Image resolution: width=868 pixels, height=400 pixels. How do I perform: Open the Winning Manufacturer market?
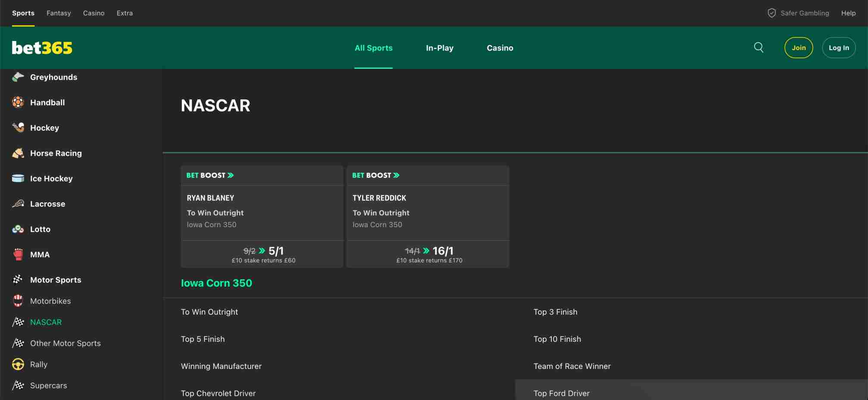coord(221,366)
